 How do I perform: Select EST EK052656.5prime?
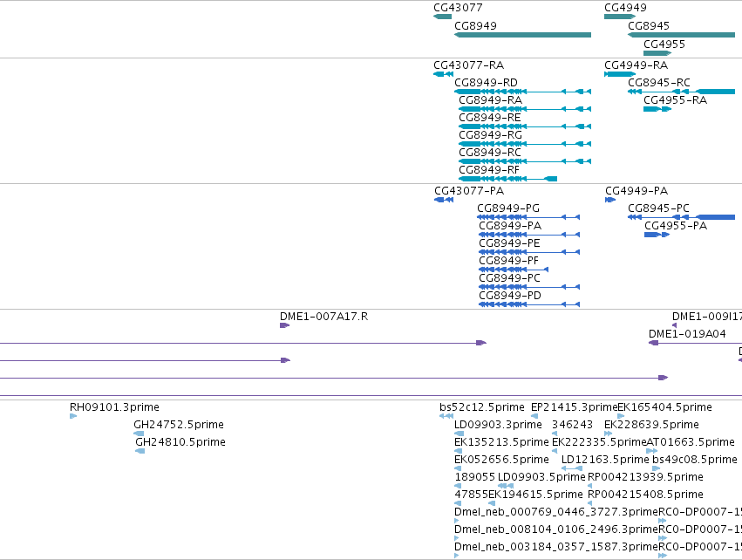coord(501,460)
